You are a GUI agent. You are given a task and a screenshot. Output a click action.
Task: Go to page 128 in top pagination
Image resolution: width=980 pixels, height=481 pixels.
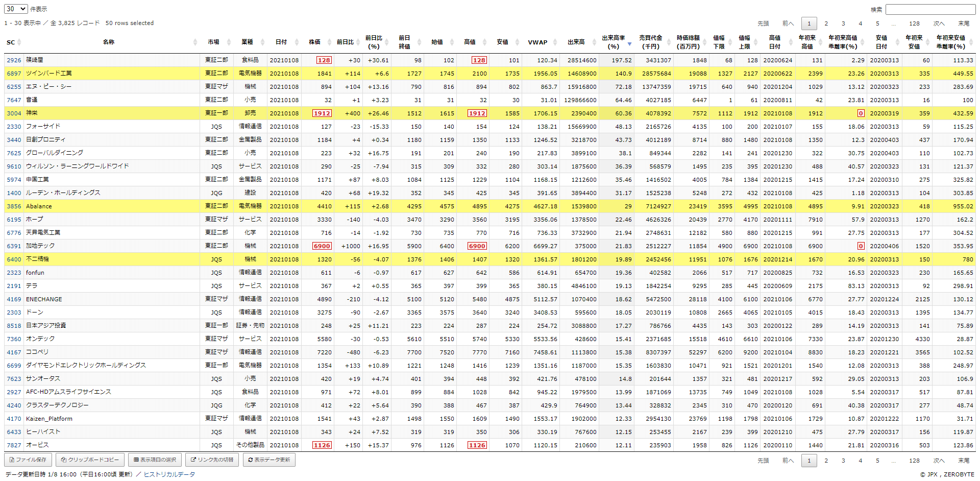pyautogui.click(x=914, y=23)
